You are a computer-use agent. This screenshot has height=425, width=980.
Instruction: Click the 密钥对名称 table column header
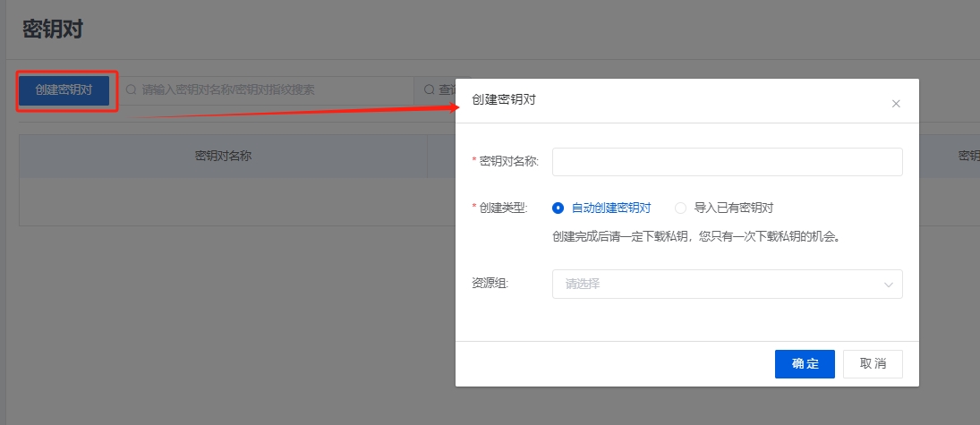point(223,156)
